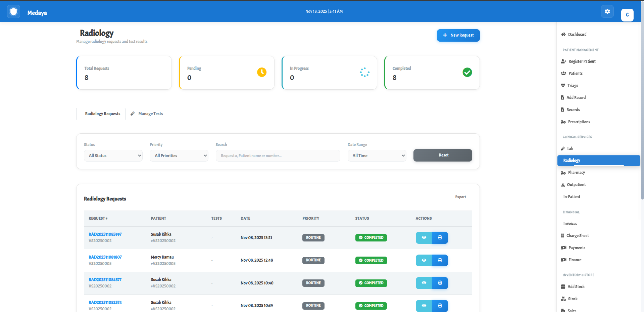The image size is (644, 312).
Task: Open the All Priorities dropdown
Action: [179, 155]
